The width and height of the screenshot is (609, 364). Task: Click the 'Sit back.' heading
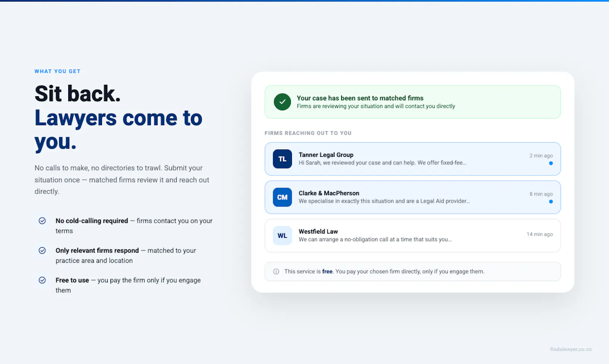[x=78, y=94]
